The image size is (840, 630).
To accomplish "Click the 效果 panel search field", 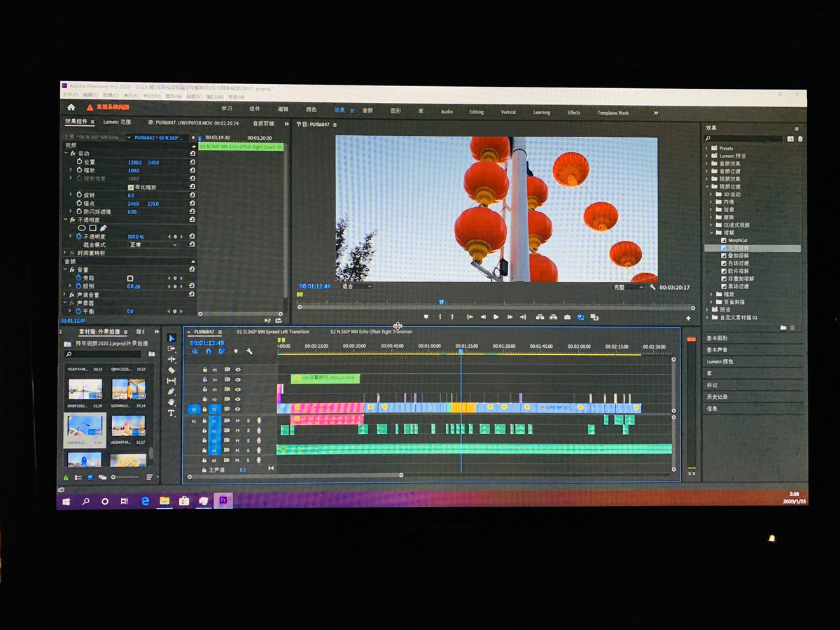I will coord(744,139).
